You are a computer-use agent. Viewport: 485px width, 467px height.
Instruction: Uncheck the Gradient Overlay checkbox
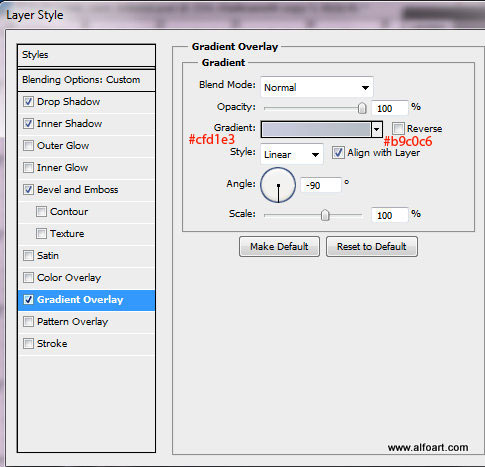28,299
